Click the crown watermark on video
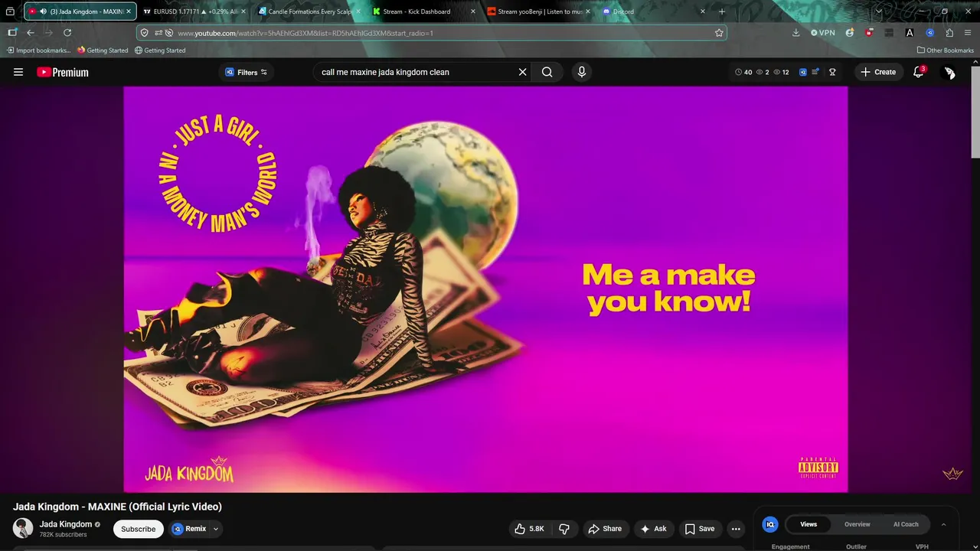 [952, 474]
